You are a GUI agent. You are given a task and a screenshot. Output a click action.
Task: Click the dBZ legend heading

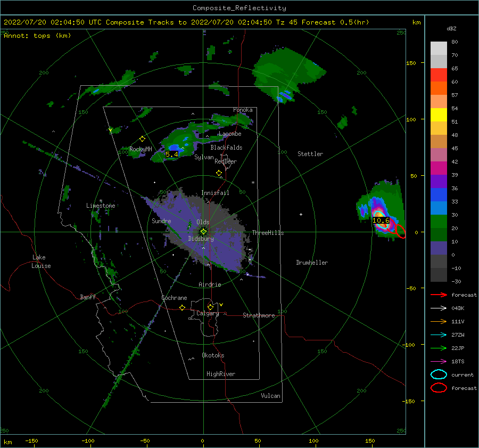point(451,28)
